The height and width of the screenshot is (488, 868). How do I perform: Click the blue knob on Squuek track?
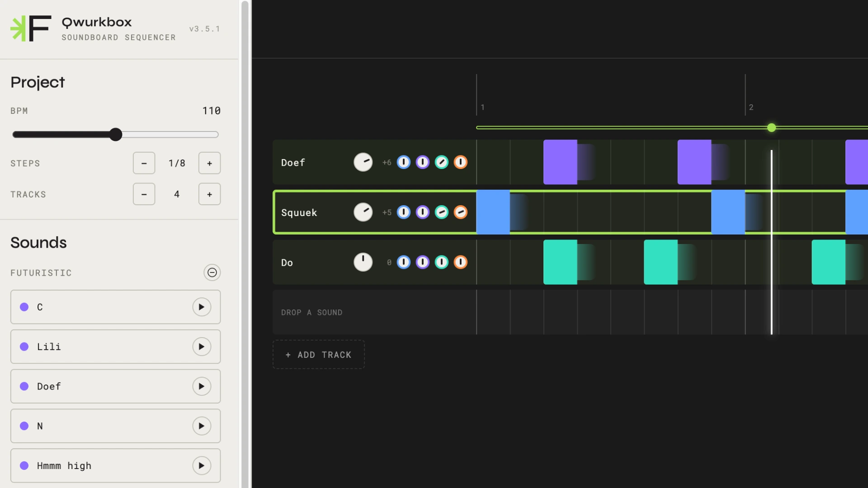tap(404, 212)
